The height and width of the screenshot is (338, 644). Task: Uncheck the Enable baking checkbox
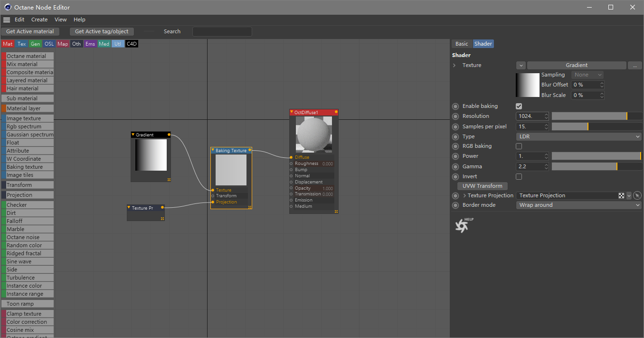click(519, 106)
